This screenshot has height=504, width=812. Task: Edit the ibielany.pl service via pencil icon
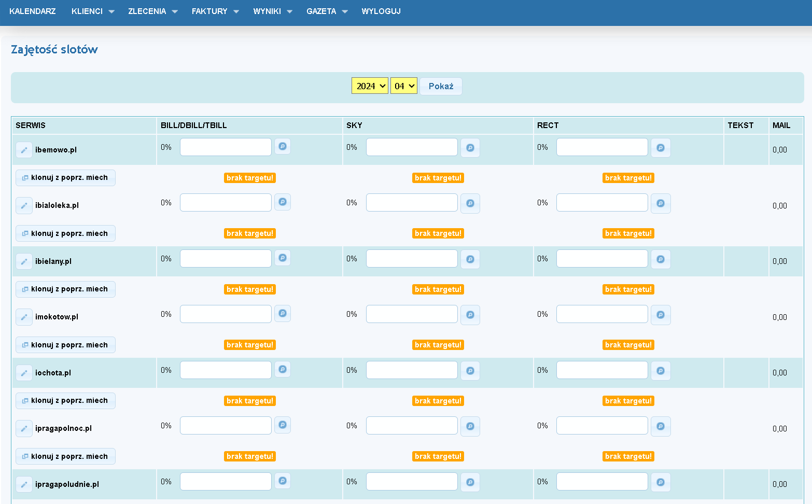(x=24, y=261)
